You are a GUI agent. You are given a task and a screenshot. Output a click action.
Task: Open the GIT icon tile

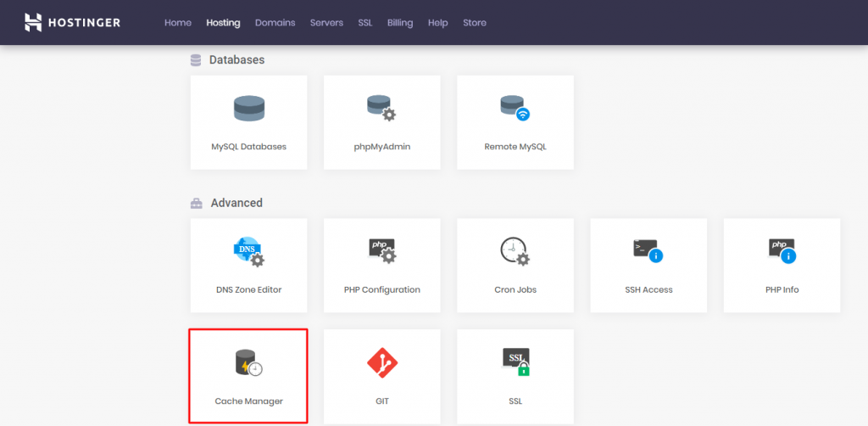click(x=381, y=363)
